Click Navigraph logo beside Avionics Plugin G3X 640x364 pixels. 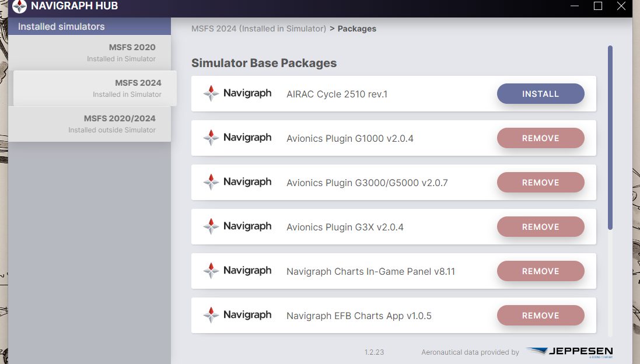(237, 226)
